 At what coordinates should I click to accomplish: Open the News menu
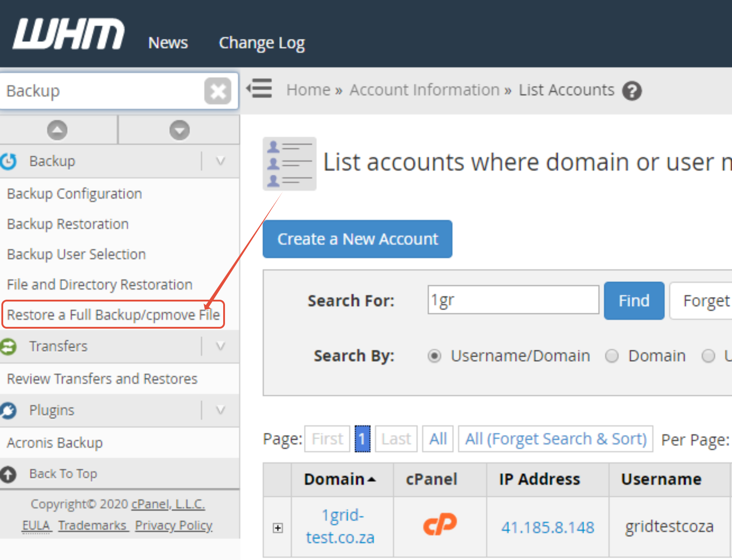(x=168, y=43)
